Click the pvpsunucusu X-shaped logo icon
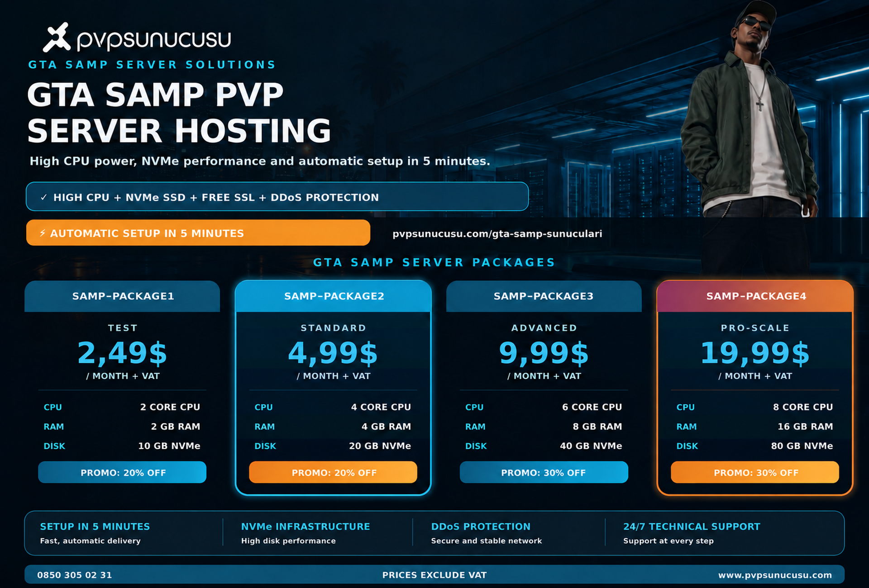 pyautogui.click(x=57, y=37)
